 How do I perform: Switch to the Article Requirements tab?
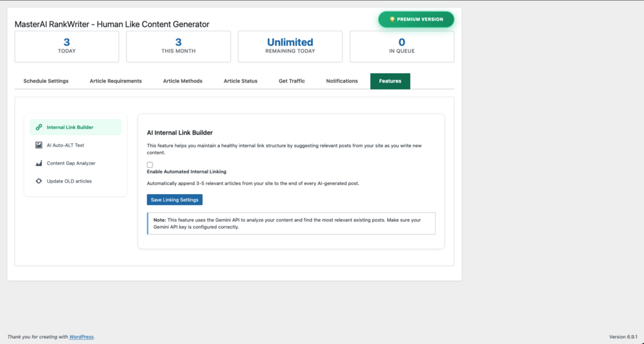tap(116, 81)
